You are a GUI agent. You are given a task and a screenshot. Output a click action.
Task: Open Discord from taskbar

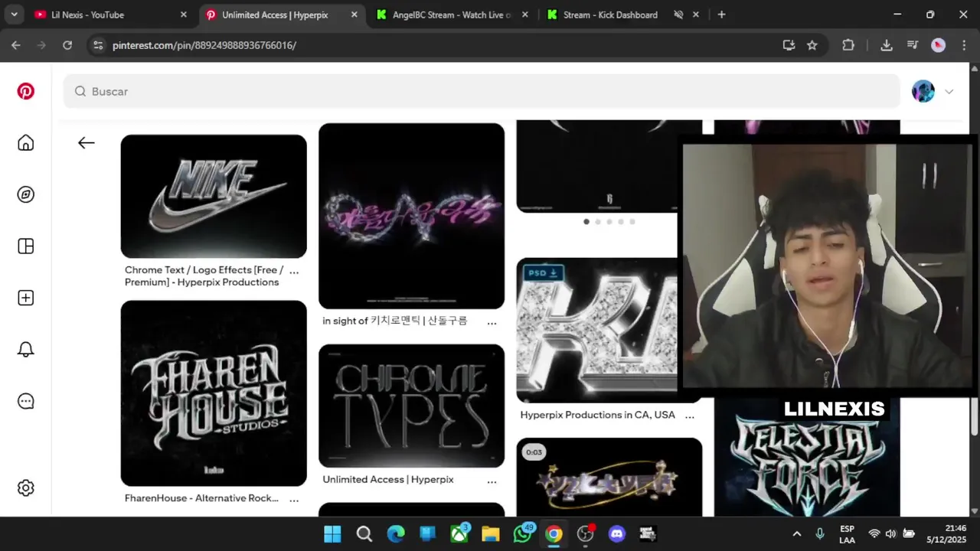tap(616, 534)
